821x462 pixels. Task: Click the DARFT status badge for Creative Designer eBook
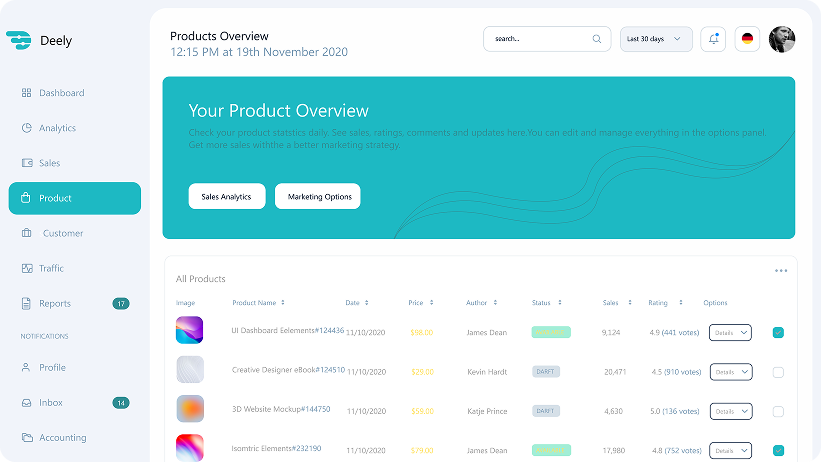[x=546, y=371]
